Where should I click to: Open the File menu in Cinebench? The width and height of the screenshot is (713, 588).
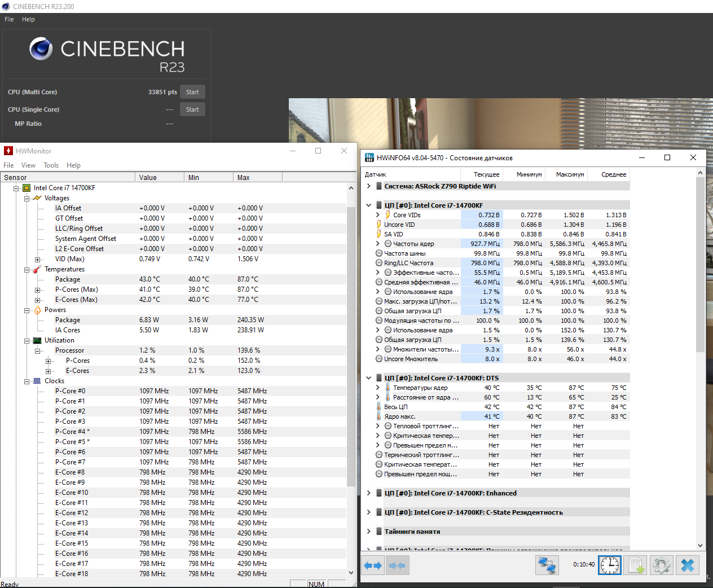(x=9, y=19)
